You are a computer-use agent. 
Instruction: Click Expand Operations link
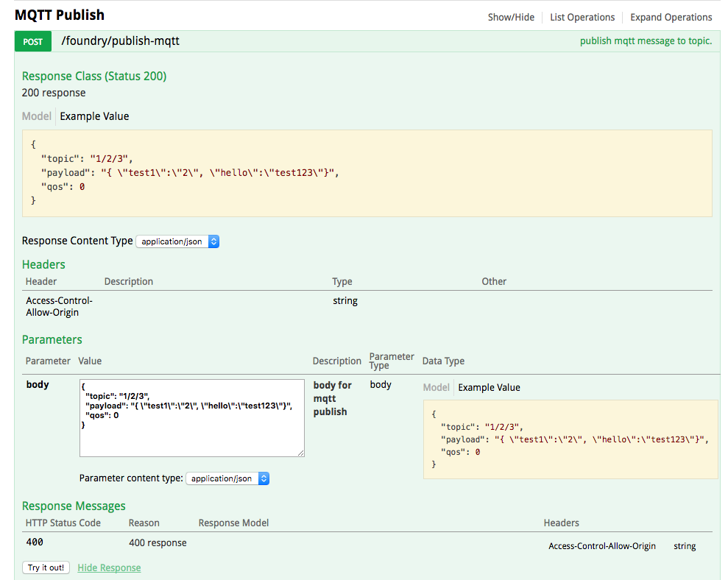tap(671, 17)
